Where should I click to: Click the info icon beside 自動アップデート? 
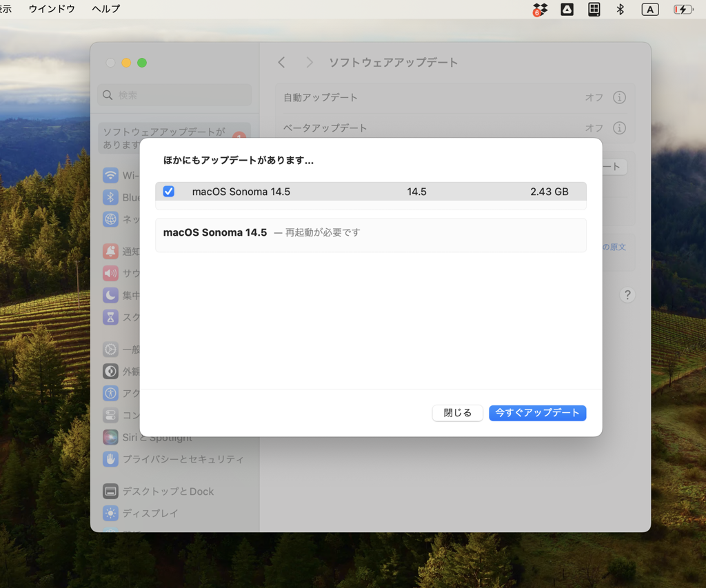pyautogui.click(x=619, y=97)
